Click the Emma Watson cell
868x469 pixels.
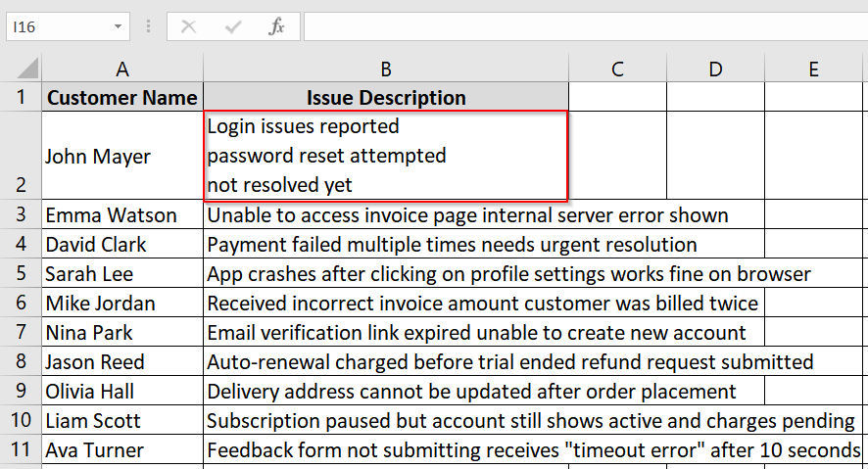(122, 214)
